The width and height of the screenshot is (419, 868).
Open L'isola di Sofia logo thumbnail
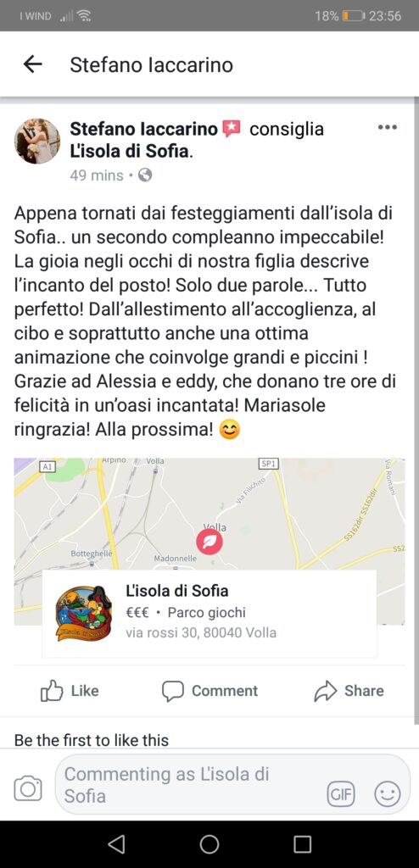click(x=84, y=614)
